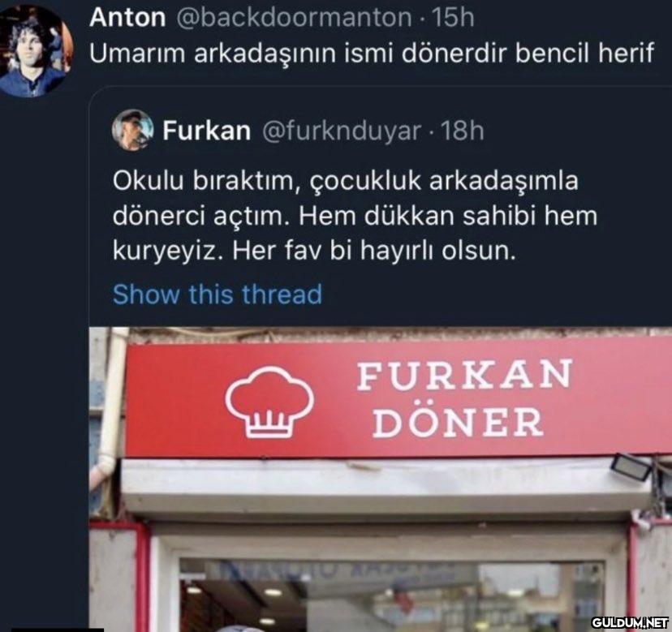The width and height of the screenshot is (672, 632).
Task: Click the 15h timestamp on Anton's tweet
Action: [453, 18]
